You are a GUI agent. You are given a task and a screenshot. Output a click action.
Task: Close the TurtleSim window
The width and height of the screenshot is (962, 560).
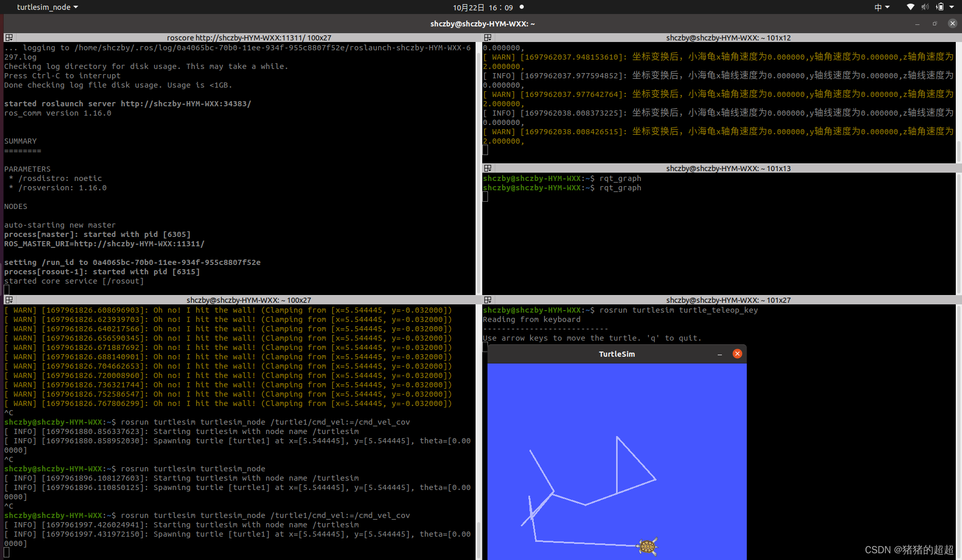[737, 354]
